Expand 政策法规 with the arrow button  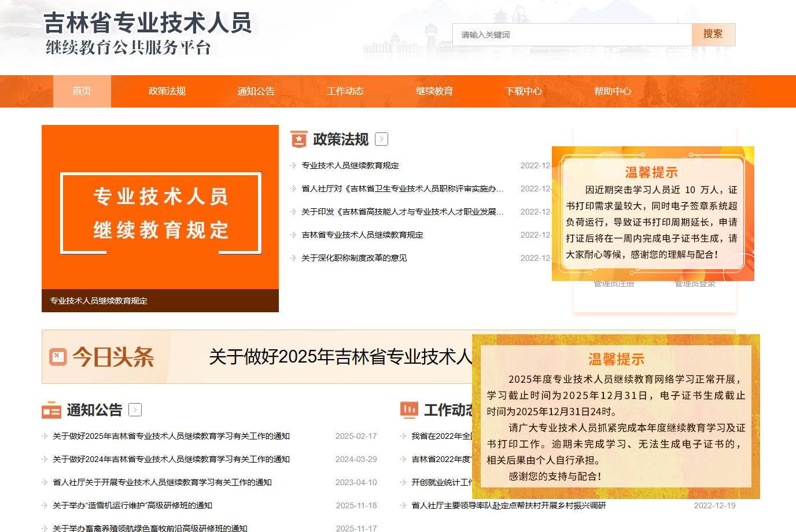[x=381, y=139]
